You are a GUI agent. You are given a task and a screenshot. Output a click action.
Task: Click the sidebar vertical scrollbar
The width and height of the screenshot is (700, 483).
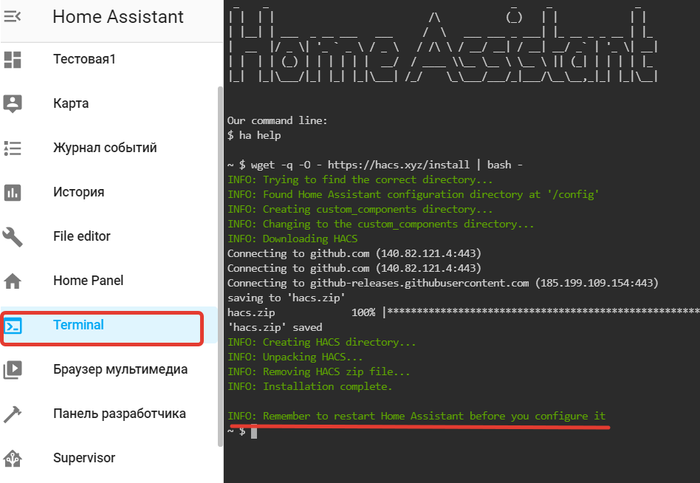220,250
